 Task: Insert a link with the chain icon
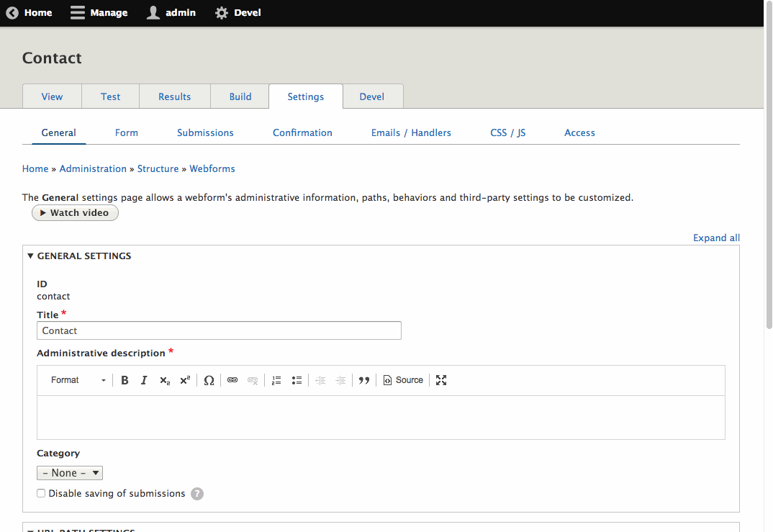pos(232,380)
